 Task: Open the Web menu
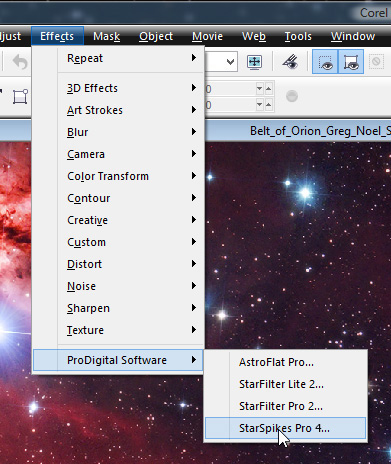[x=254, y=36]
